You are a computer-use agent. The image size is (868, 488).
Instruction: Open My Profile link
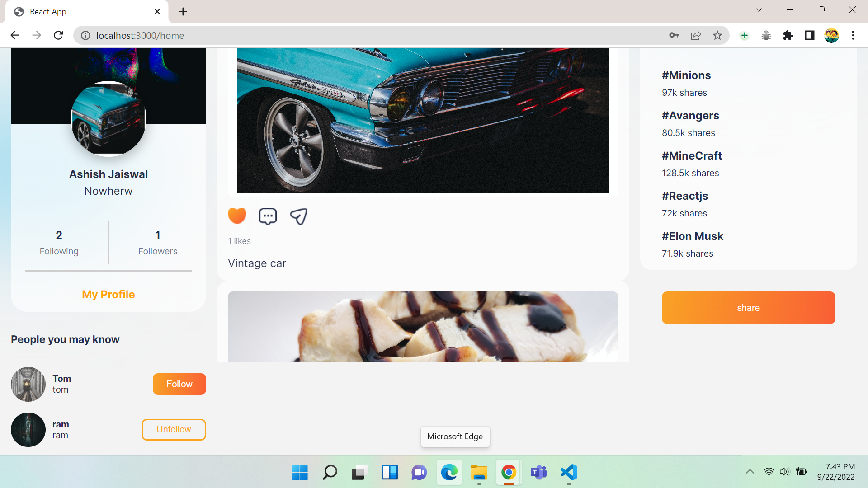coord(108,294)
